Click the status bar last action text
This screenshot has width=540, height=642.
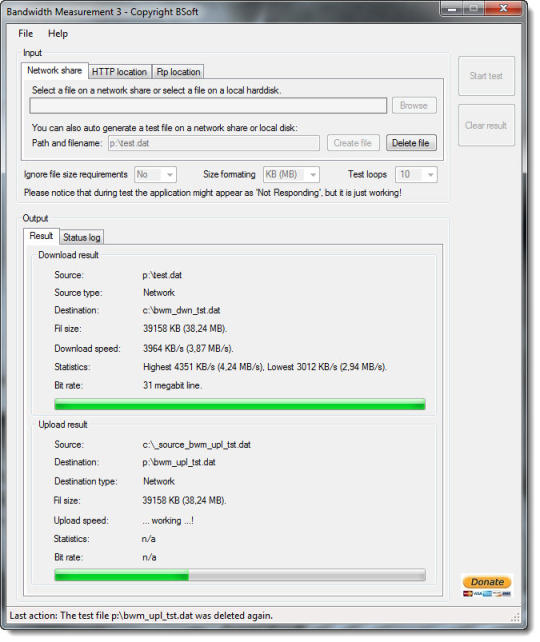click(141, 615)
